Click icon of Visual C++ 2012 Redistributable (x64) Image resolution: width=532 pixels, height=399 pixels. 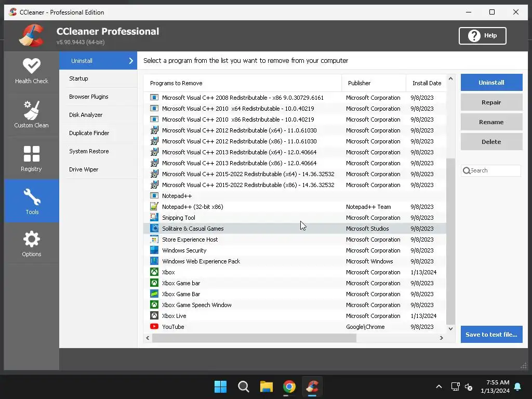[154, 130]
